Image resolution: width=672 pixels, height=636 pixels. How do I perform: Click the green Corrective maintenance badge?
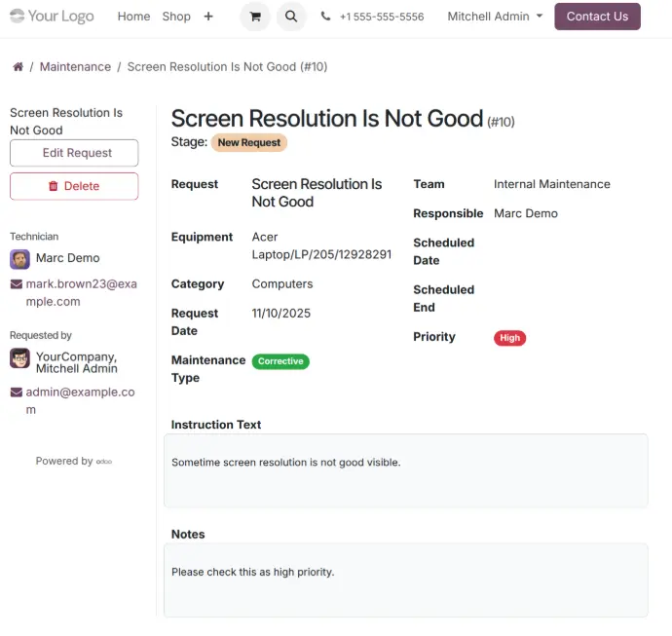tap(280, 361)
